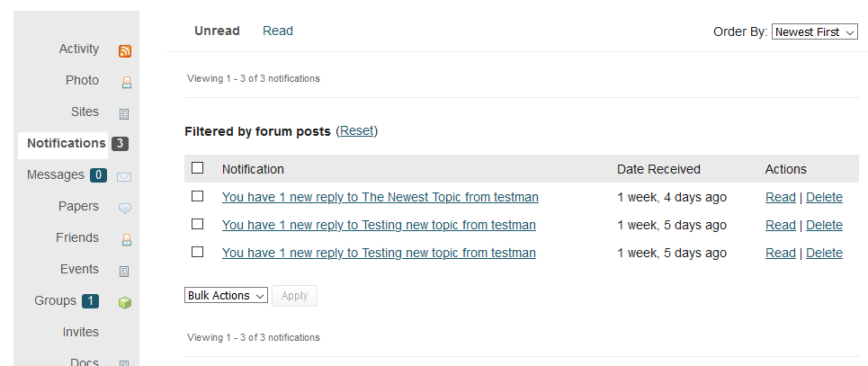Click the page icon next to Sites

pyautogui.click(x=124, y=114)
